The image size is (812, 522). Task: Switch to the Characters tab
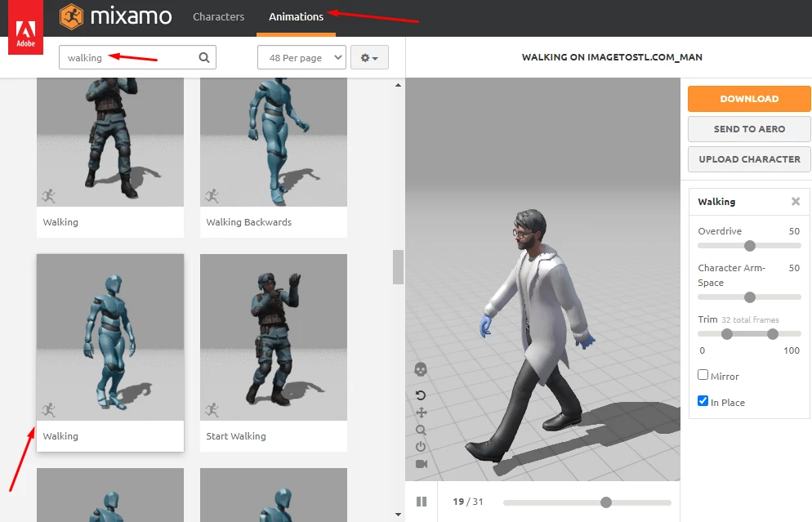[x=219, y=16]
